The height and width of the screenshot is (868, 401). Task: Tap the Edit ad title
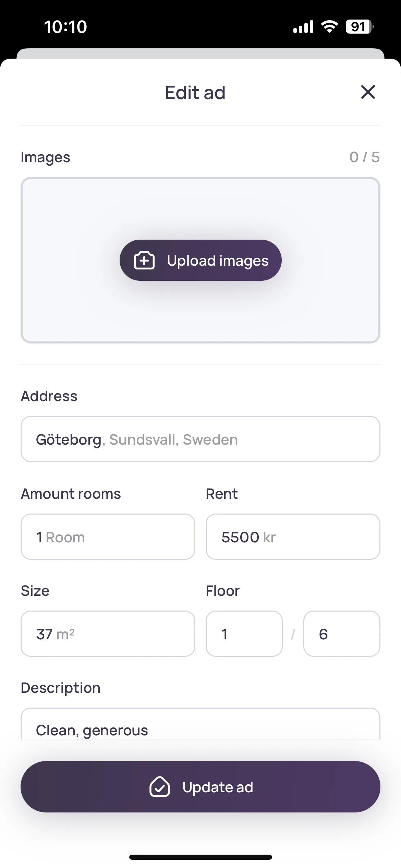195,93
